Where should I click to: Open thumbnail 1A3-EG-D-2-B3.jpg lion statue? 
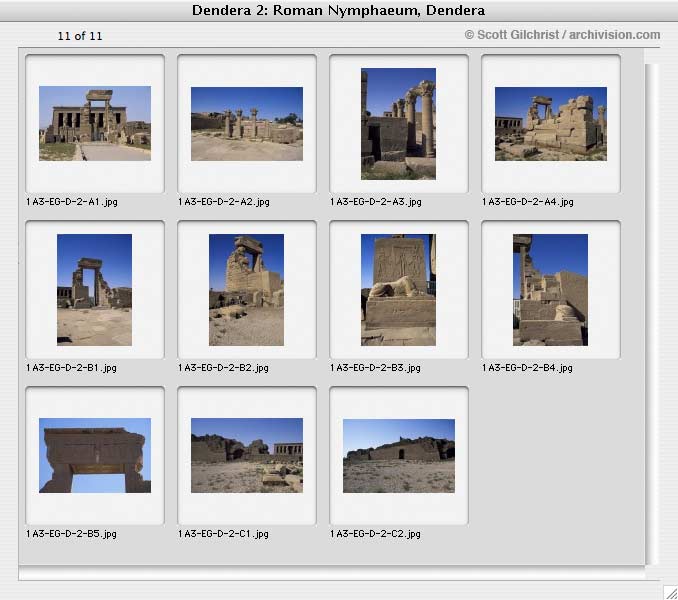(x=398, y=290)
